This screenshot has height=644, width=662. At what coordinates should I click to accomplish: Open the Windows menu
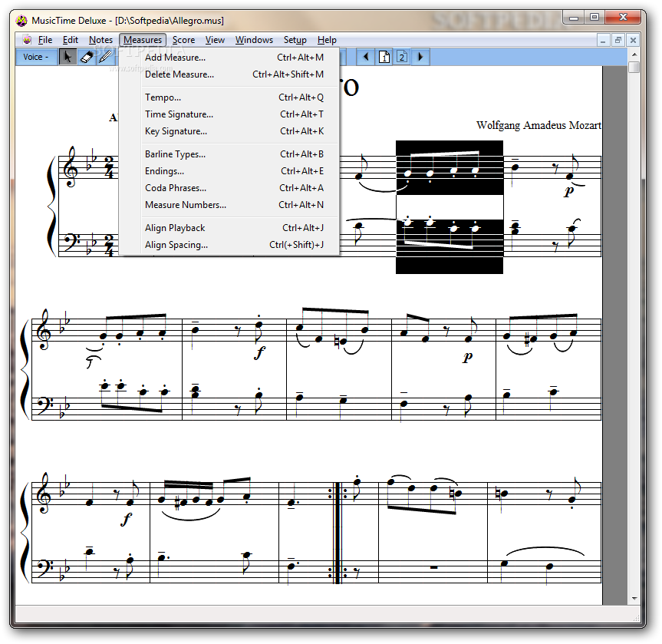254,40
